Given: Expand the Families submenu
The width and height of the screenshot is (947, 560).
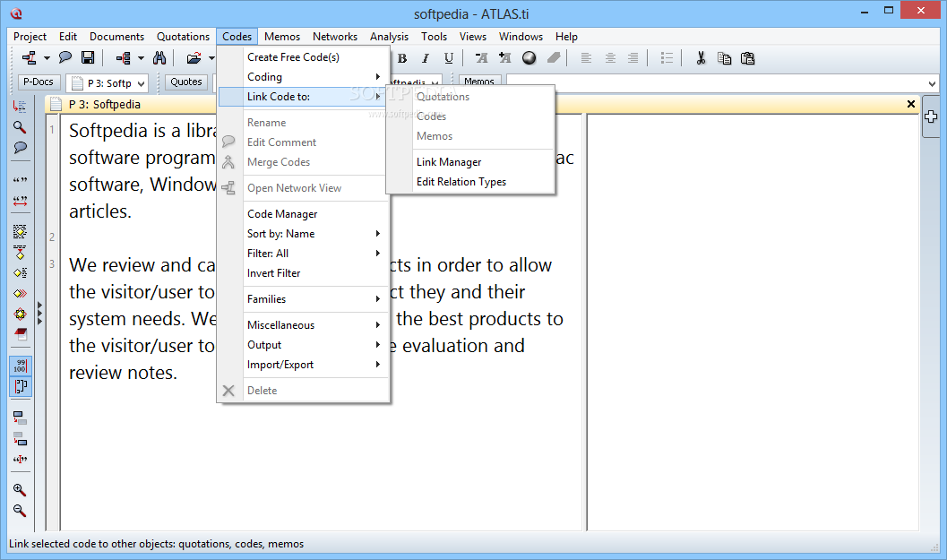Looking at the screenshot, I should 377,299.
